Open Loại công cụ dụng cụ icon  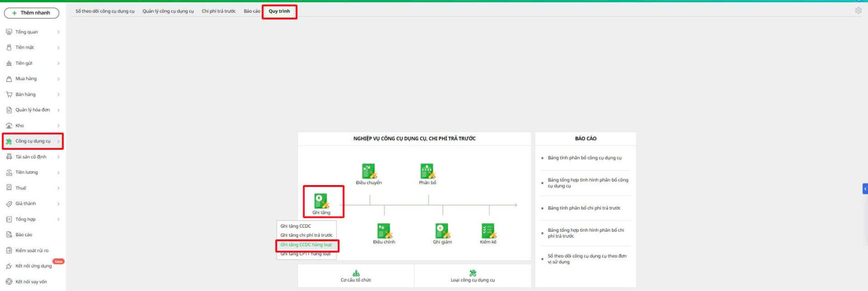pos(473,273)
